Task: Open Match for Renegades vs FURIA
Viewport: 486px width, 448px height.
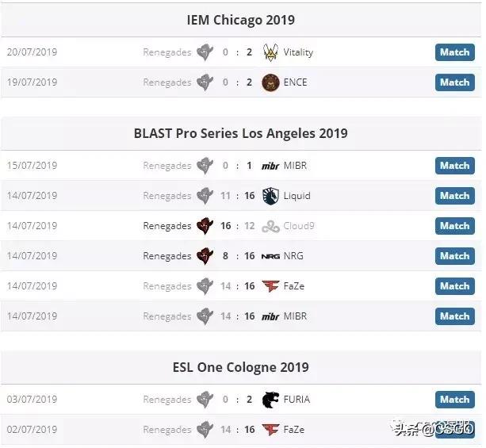Action: point(455,400)
